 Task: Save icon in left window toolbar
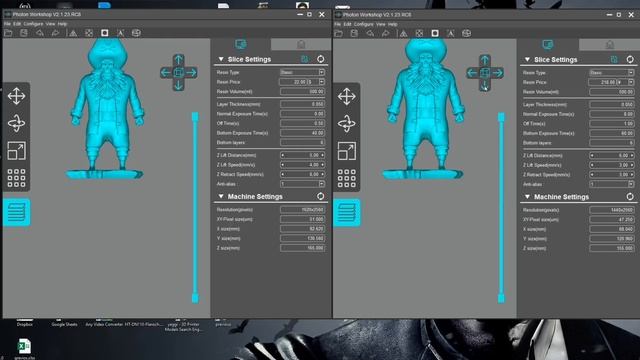point(24,33)
